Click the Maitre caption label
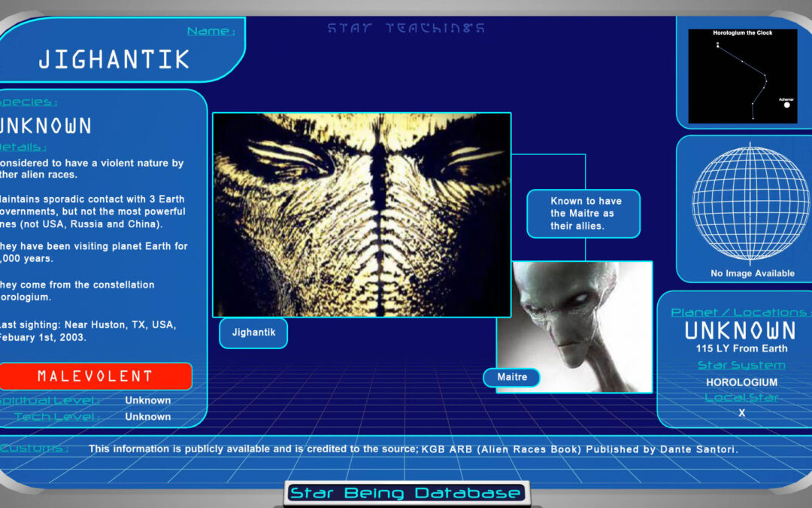The height and width of the screenshot is (508, 812). click(511, 377)
